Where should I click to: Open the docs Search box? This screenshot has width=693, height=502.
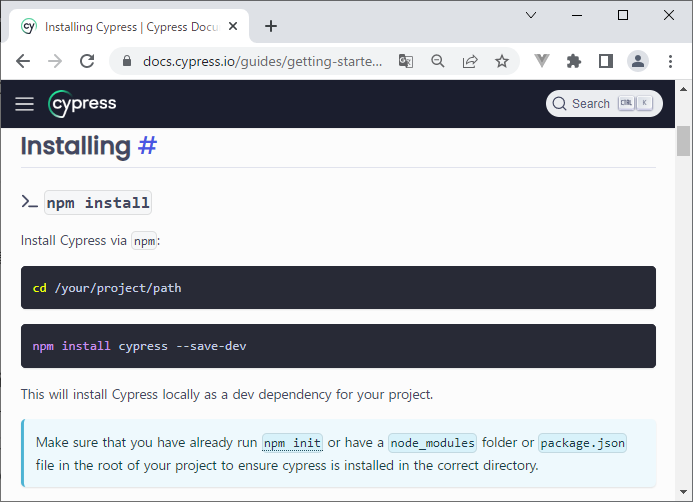[604, 103]
